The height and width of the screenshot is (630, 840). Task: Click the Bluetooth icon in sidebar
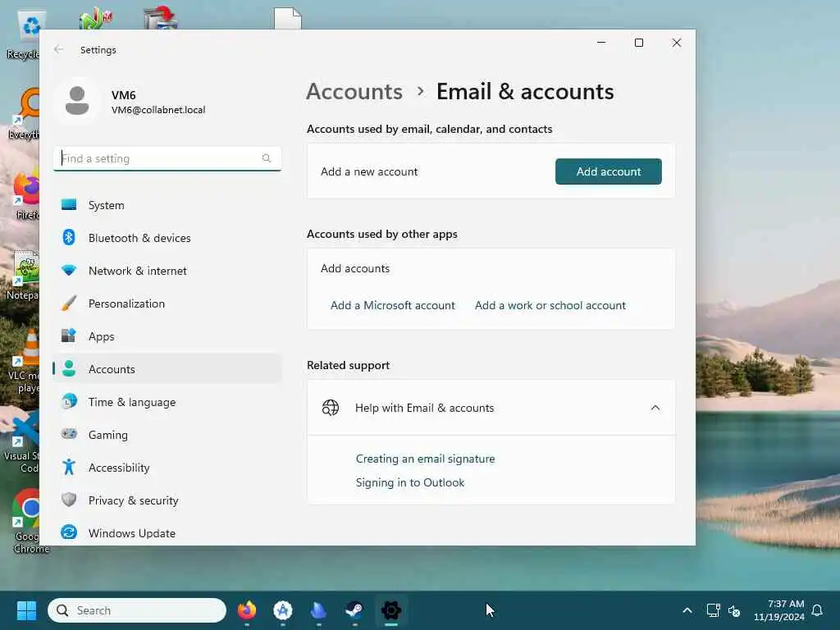(x=69, y=237)
